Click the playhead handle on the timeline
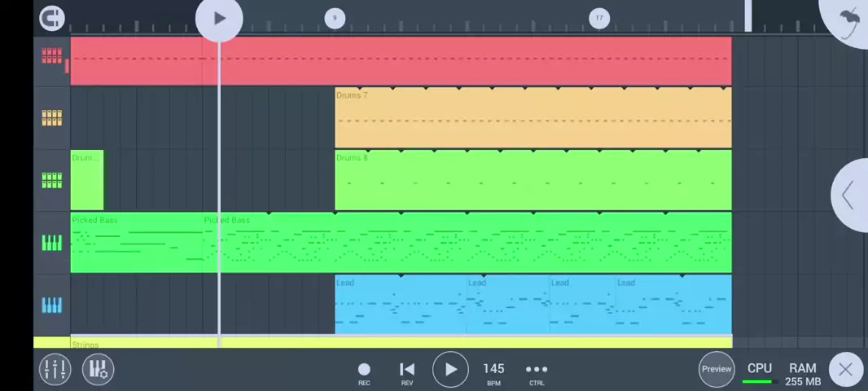 tap(219, 18)
